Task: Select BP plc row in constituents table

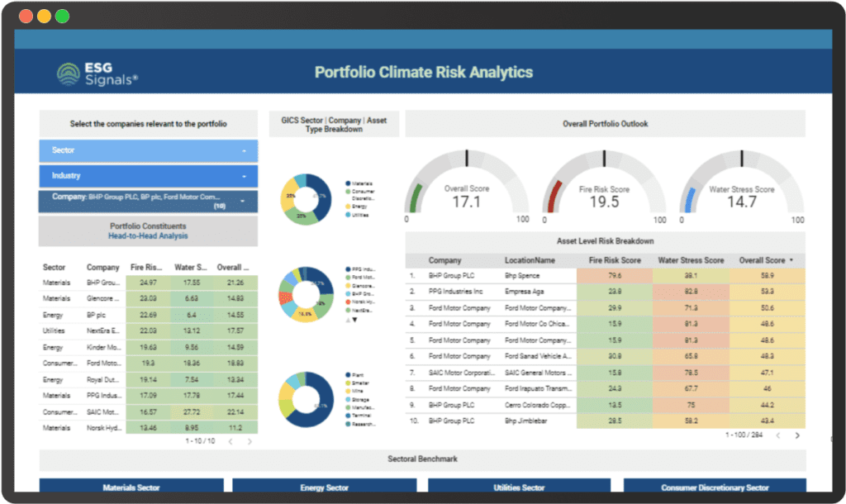Action: tap(149, 315)
